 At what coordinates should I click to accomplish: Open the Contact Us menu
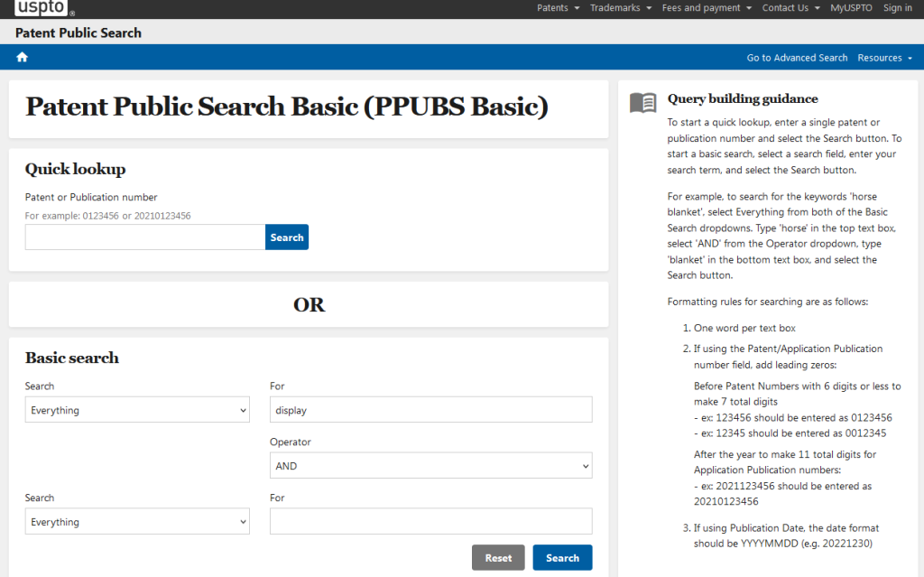(790, 7)
